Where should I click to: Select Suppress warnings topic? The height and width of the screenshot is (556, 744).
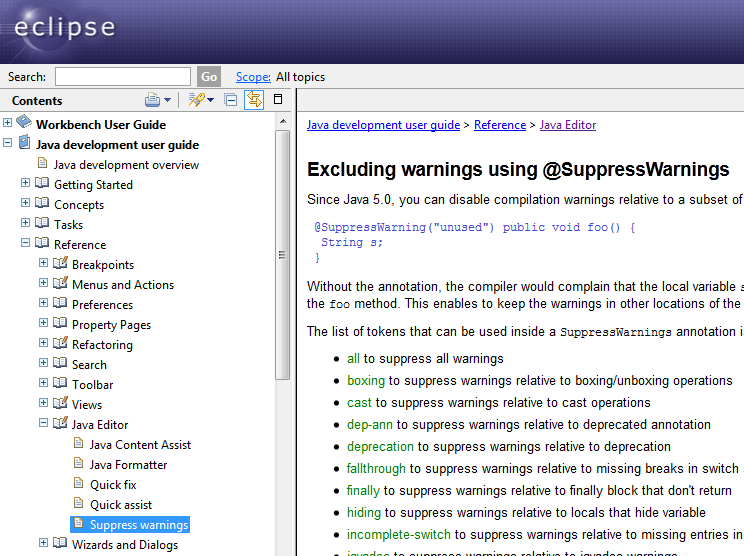[130, 525]
